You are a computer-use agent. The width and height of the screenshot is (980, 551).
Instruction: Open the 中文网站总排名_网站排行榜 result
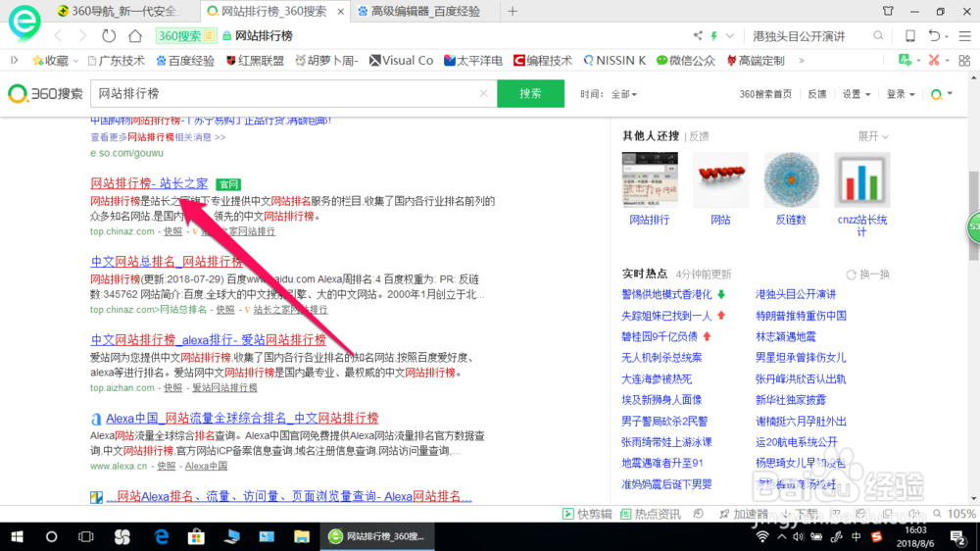(167, 262)
